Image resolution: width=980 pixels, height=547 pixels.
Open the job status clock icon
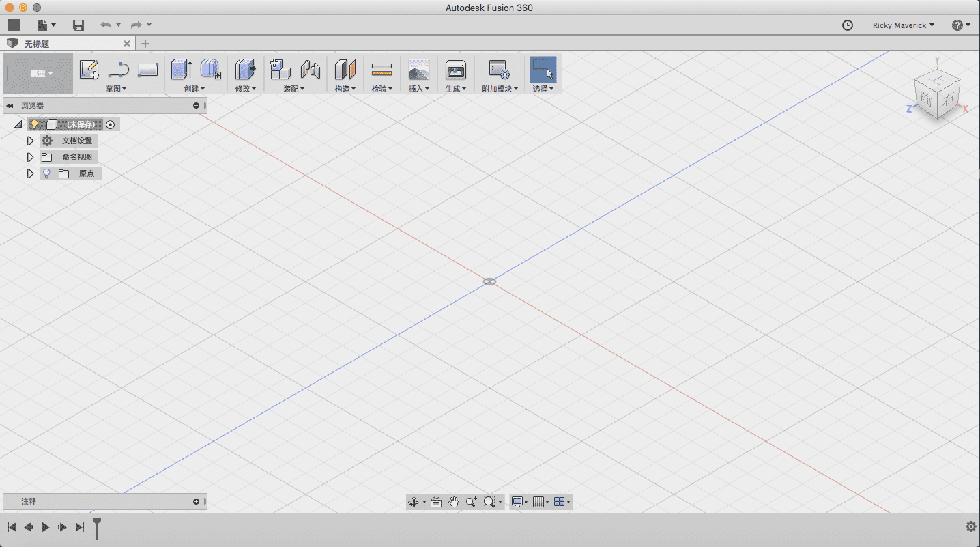pos(848,25)
